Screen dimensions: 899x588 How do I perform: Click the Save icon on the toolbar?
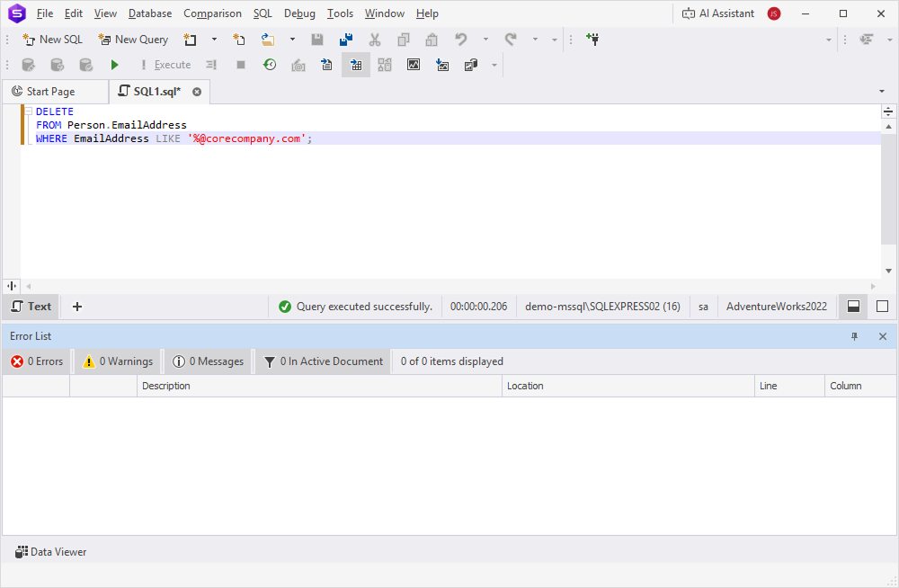[x=317, y=40]
